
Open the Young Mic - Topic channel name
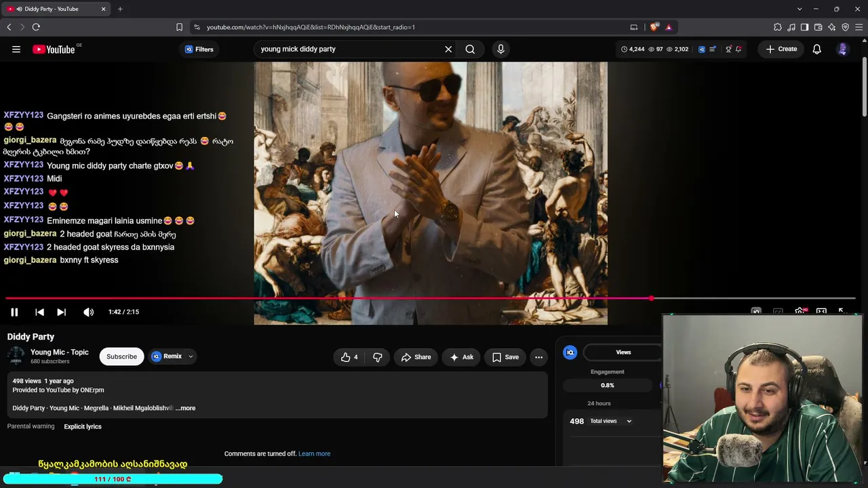[60, 352]
